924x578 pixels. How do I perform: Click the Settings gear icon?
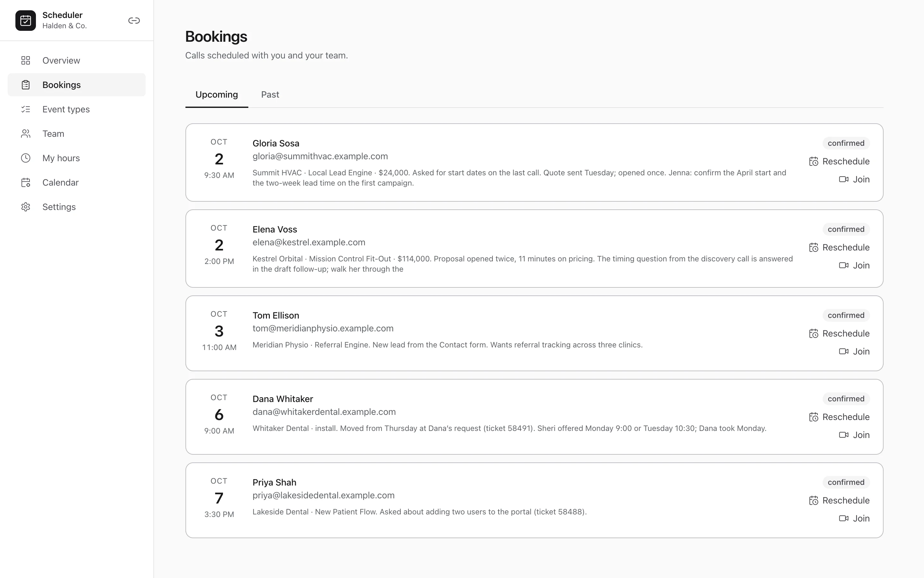pos(26,207)
